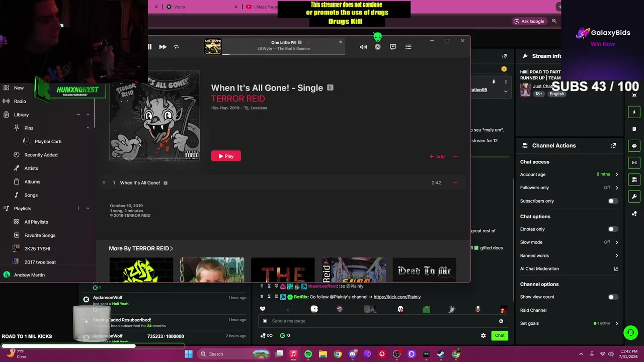Open album more options next to Add
This screenshot has height=362, width=644.
tap(455, 156)
